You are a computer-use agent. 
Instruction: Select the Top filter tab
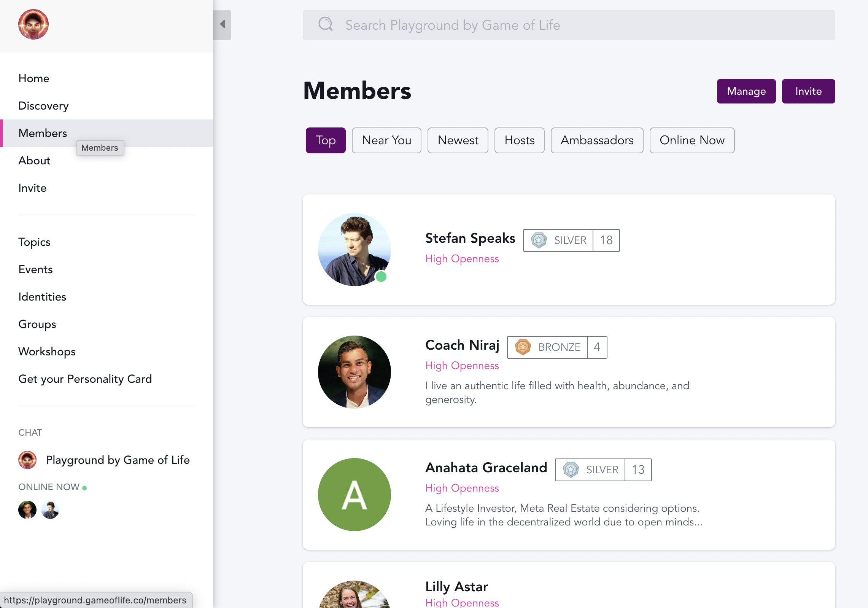point(326,140)
